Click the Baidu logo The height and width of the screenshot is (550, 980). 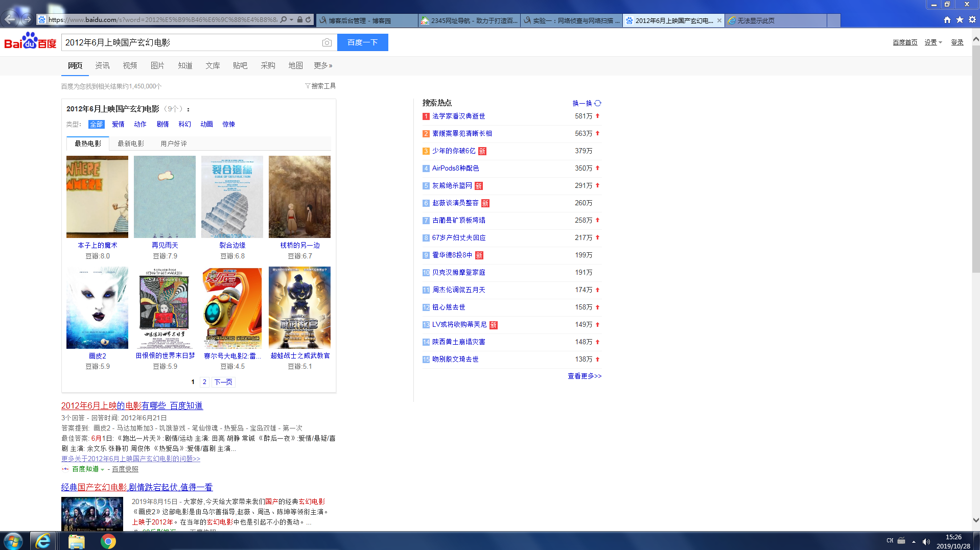30,41
